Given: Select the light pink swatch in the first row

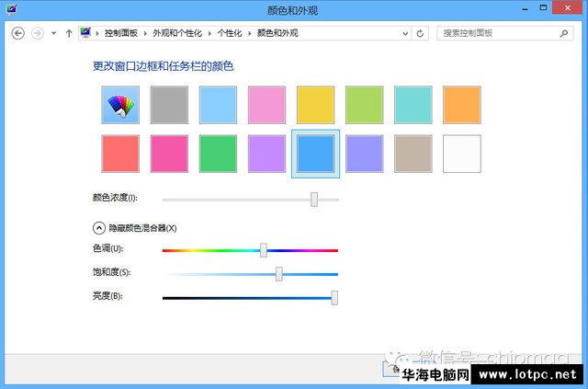Looking at the screenshot, I should [266, 105].
